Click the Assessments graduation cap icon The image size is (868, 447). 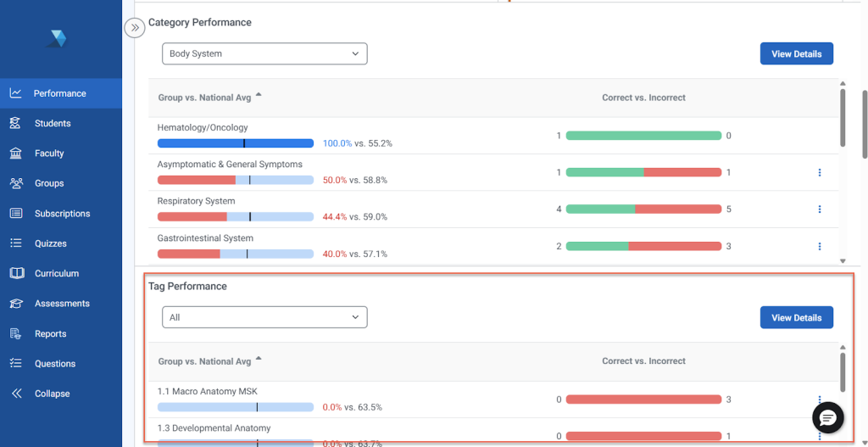coord(15,304)
